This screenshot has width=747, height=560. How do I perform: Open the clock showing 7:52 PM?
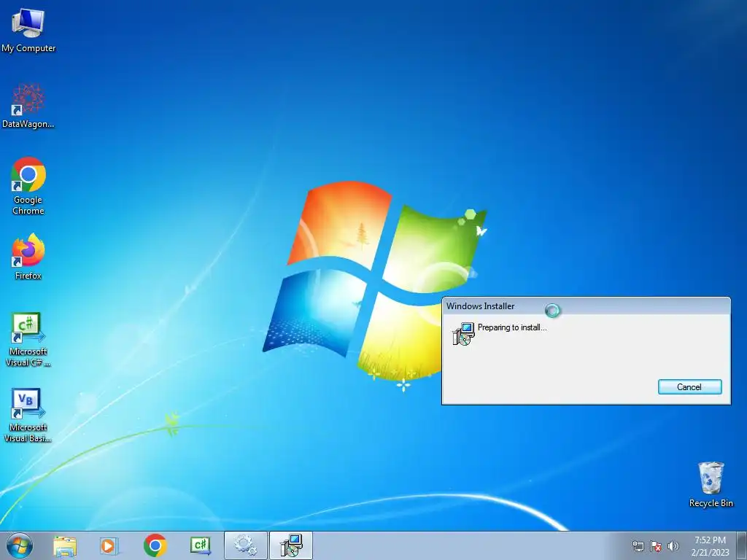[x=710, y=546]
